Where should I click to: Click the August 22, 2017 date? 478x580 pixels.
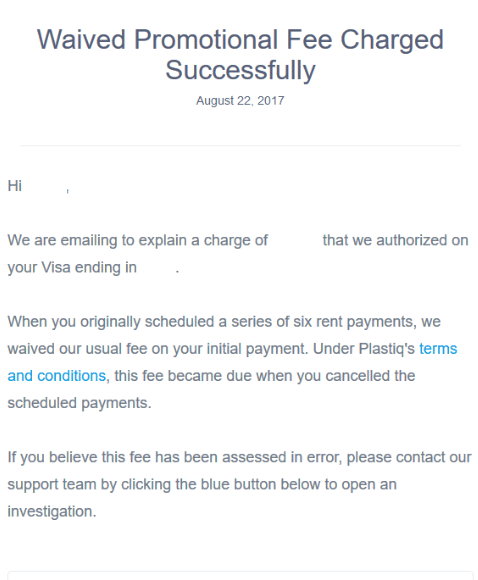point(240,101)
